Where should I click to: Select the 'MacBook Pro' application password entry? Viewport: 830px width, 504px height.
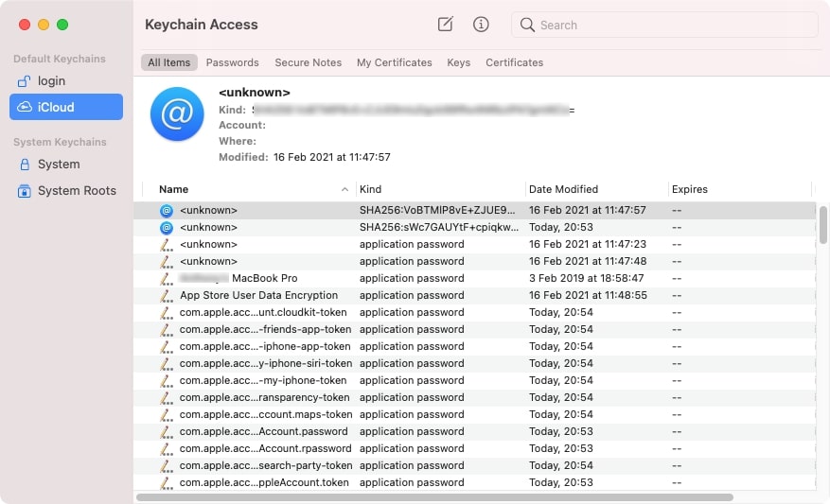[x=474, y=279]
